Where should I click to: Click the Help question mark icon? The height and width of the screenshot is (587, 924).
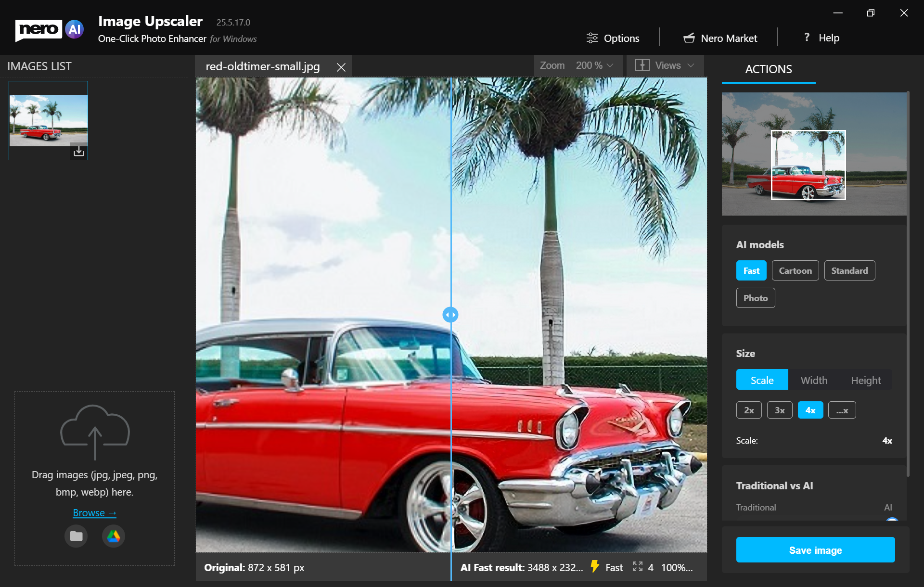coord(807,38)
